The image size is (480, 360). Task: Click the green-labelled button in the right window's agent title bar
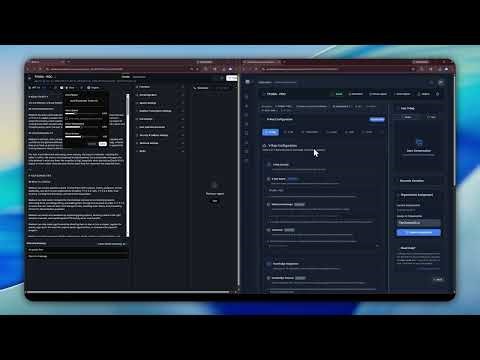[x=338, y=94]
